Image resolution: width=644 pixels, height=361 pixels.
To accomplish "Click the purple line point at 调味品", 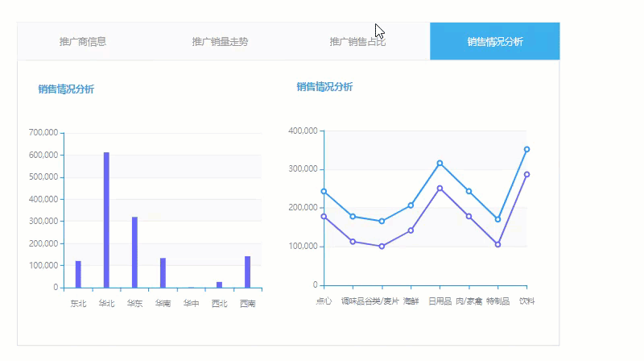I will click(x=353, y=242).
